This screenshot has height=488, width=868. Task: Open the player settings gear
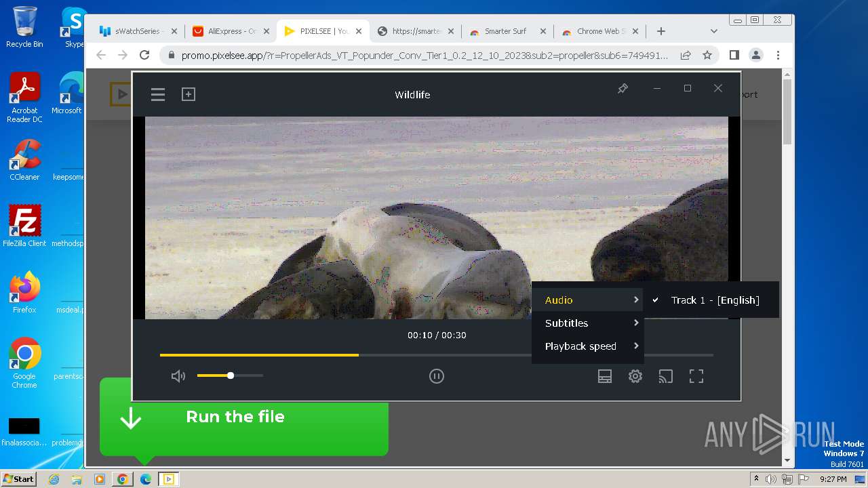[x=635, y=376]
